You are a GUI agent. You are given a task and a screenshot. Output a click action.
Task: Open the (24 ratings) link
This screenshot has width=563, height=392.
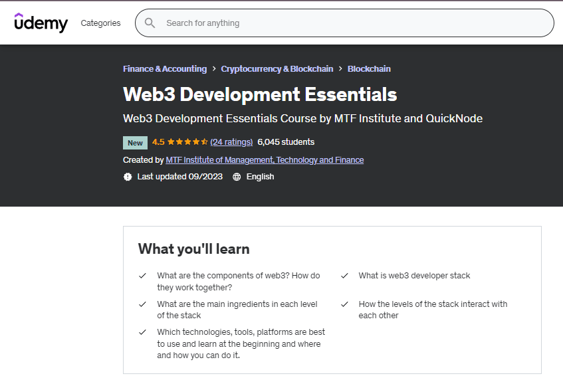click(x=231, y=142)
